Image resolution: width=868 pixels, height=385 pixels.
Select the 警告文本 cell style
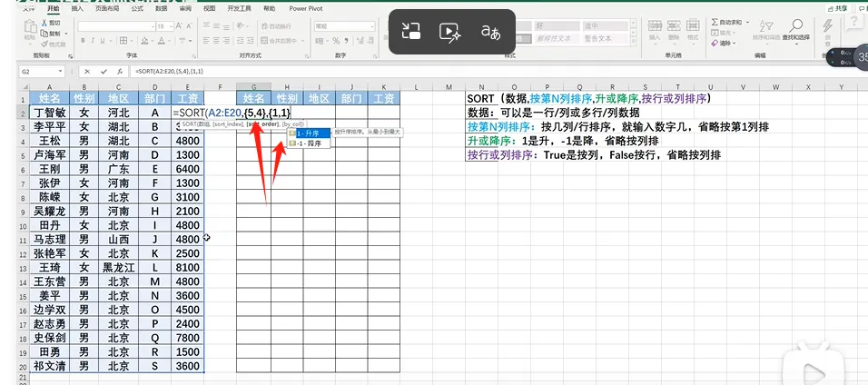pyautogui.click(x=605, y=39)
